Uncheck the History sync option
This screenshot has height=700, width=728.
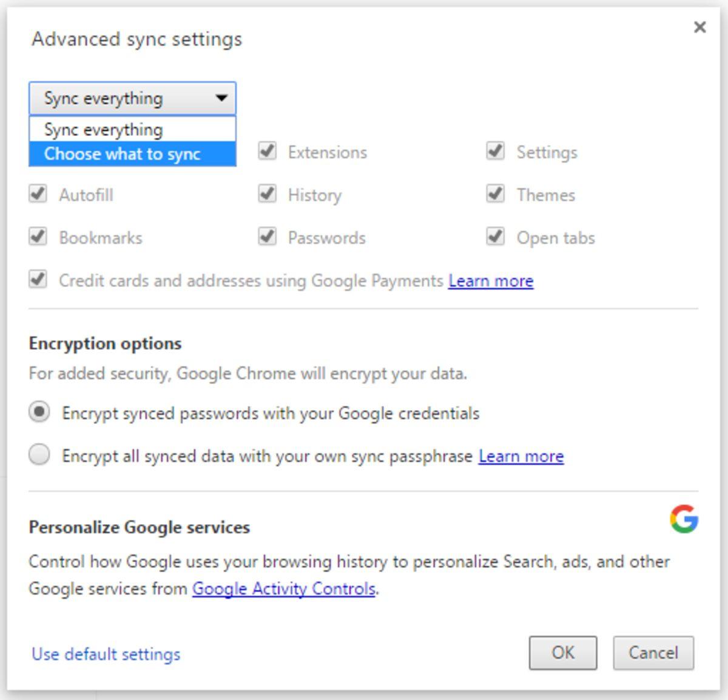tap(267, 194)
